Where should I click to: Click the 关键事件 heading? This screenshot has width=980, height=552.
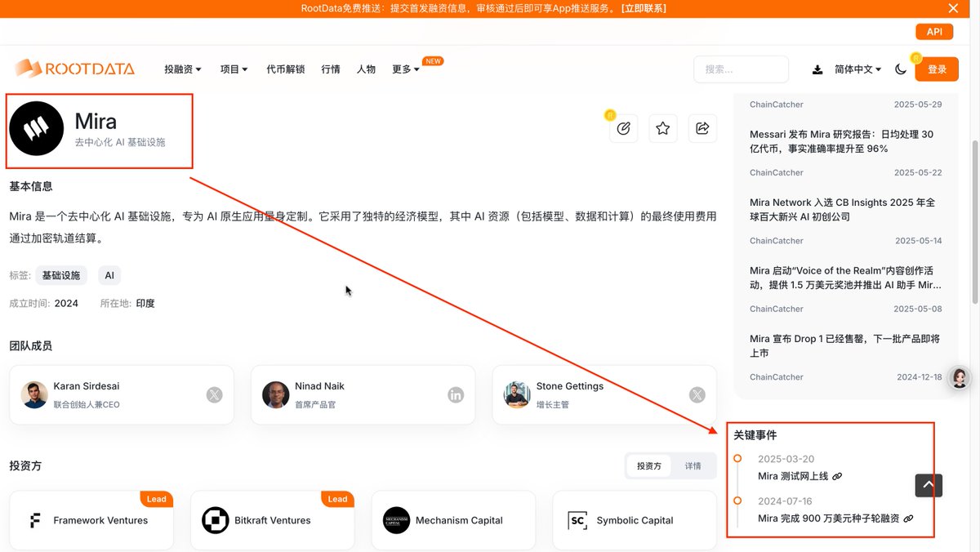coord(755,435)
